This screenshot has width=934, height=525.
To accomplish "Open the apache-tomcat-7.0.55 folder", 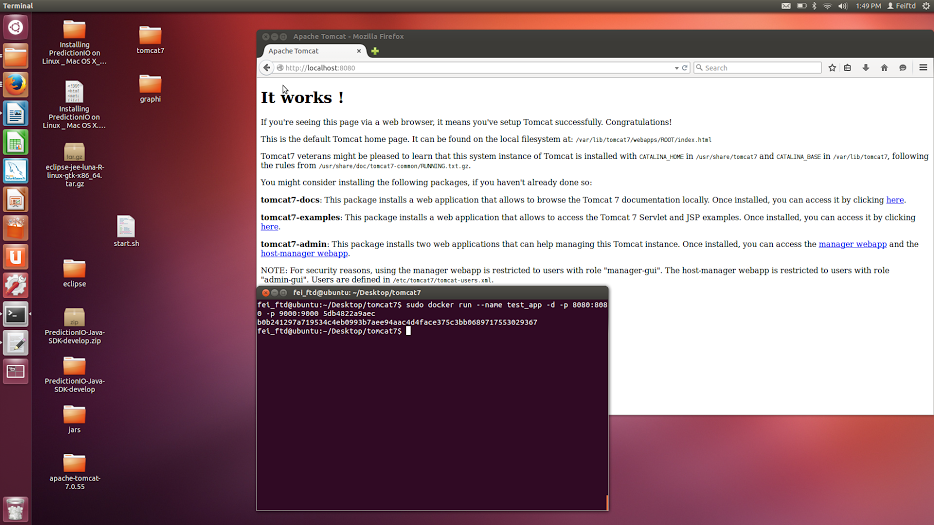I will tap(74, 471).
